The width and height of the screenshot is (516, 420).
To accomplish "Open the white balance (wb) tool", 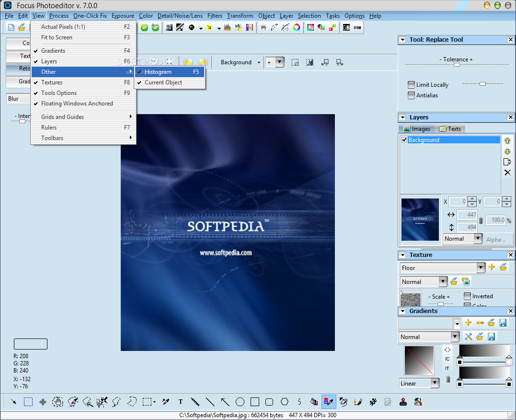I will tap(238, 27).
